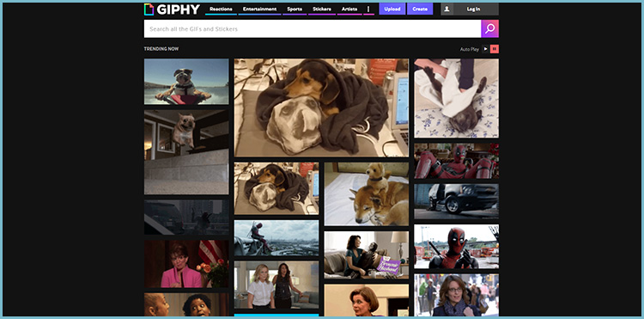Click the Create button
The height and width of the screenshot is (319, 644).
pyautogui.click(x=420, y=9)
